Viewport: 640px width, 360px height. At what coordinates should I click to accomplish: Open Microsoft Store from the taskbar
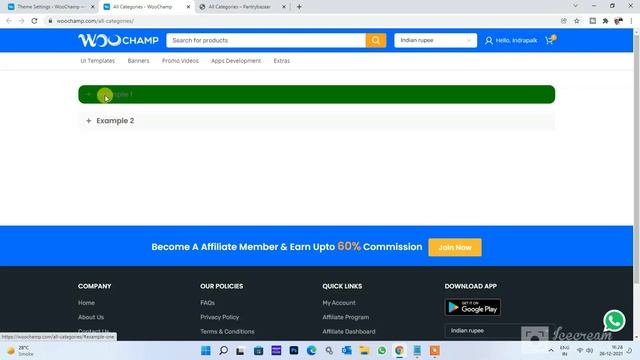[x=258, y=350]
